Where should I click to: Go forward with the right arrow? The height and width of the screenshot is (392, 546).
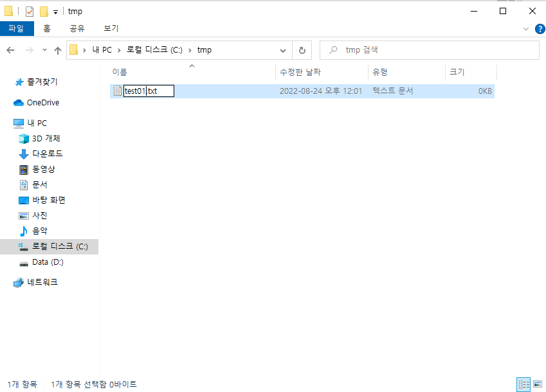(30, 50)
